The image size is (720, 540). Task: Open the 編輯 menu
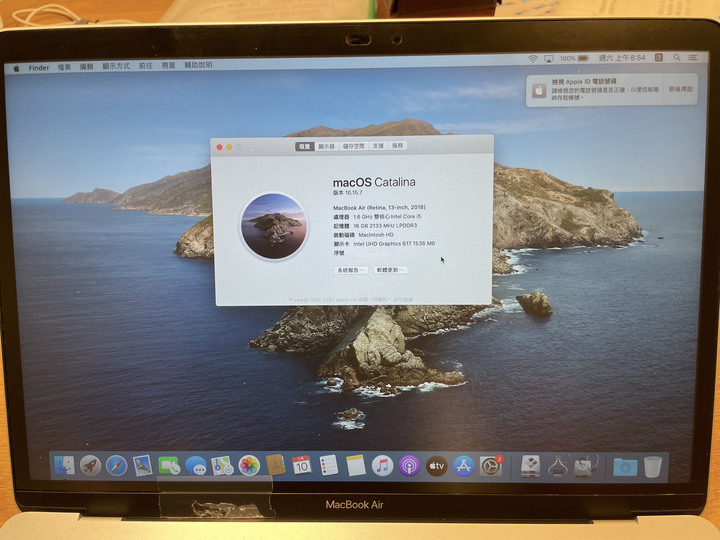point(86,67)
